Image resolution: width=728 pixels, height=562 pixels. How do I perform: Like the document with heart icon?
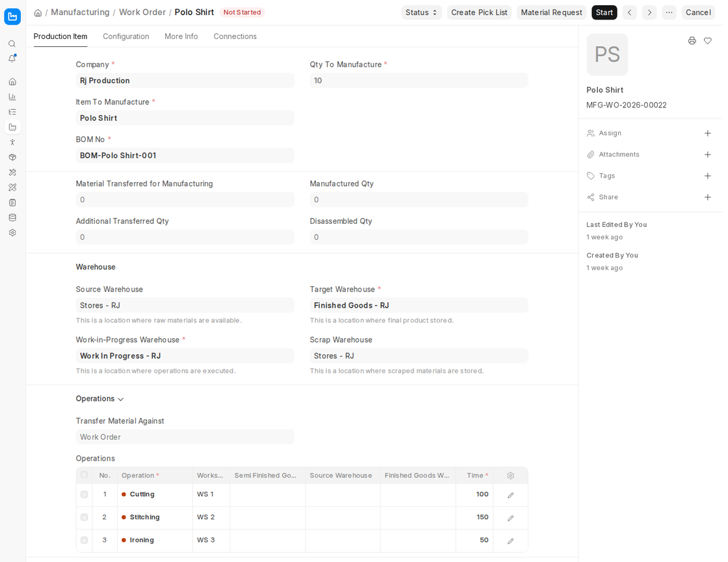pyautogui.click(x=708, y=41)
